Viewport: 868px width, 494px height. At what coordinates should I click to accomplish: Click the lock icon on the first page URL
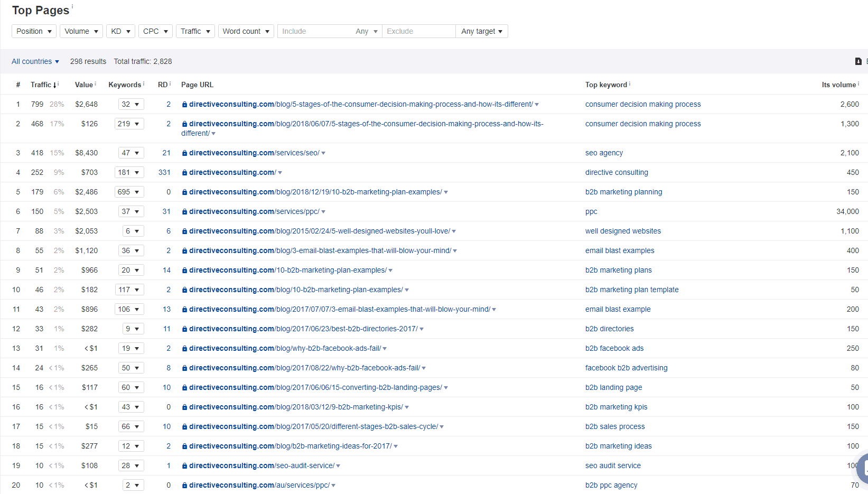pos(184,104)
